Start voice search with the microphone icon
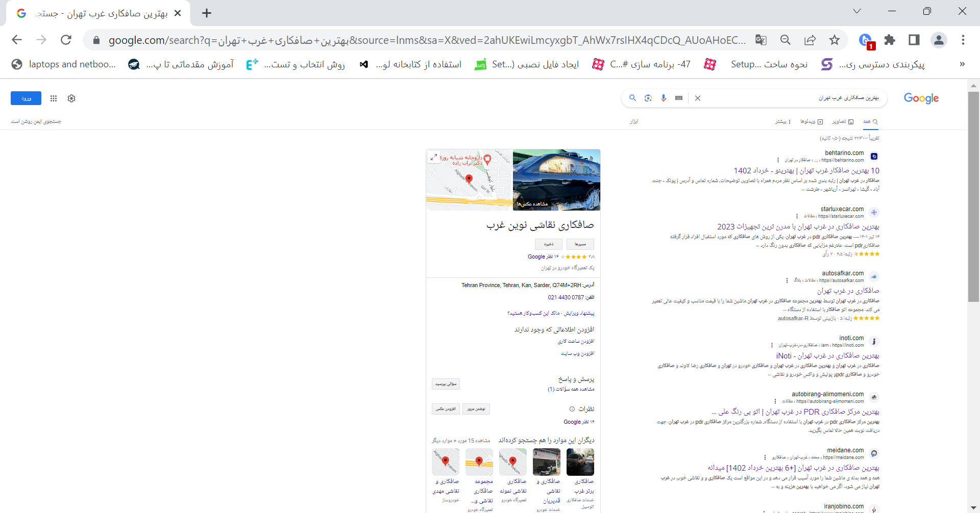Screen dimensions: 980x513 [663, 98]
